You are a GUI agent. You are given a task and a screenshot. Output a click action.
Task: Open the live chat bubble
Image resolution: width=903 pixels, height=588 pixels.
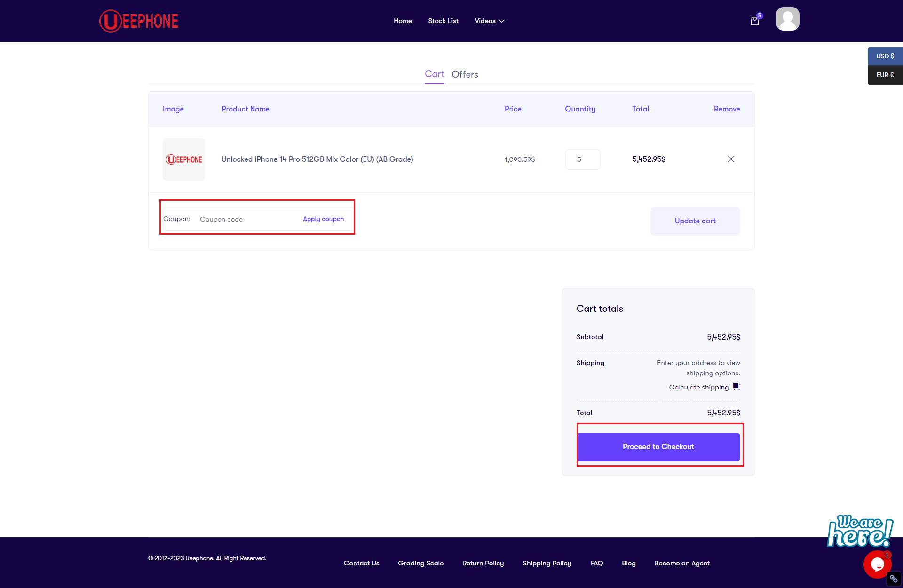pos(877,564)
